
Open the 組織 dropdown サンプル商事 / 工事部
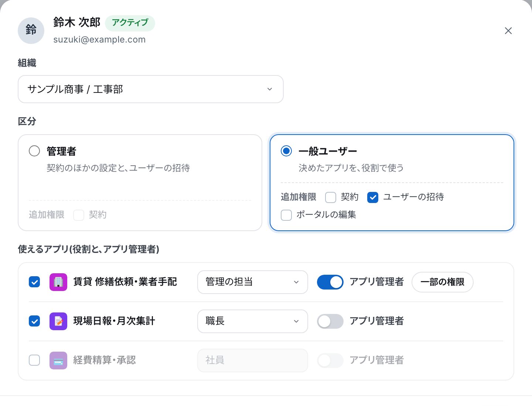pyautogui.click(x=151, y=89)
